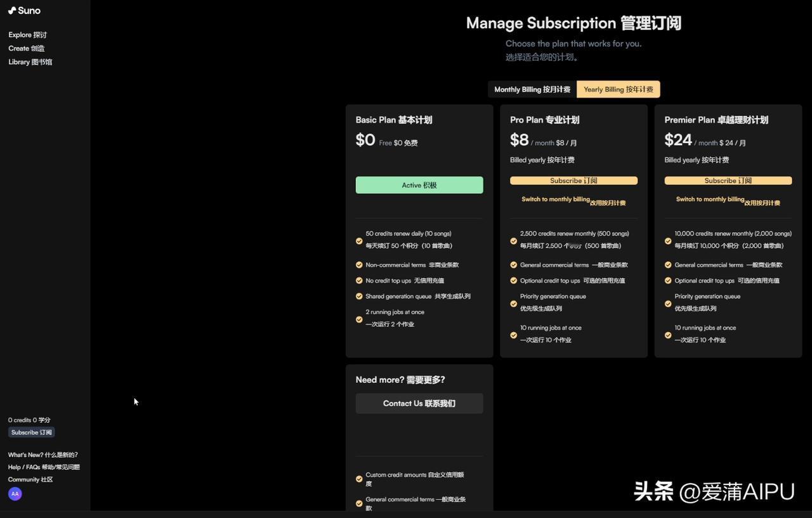Image resolution: width=812 pixels, height=518 pixels.
Task: Click Pro Plan's "Optional credit top ups"
Action: coord(572,281)
